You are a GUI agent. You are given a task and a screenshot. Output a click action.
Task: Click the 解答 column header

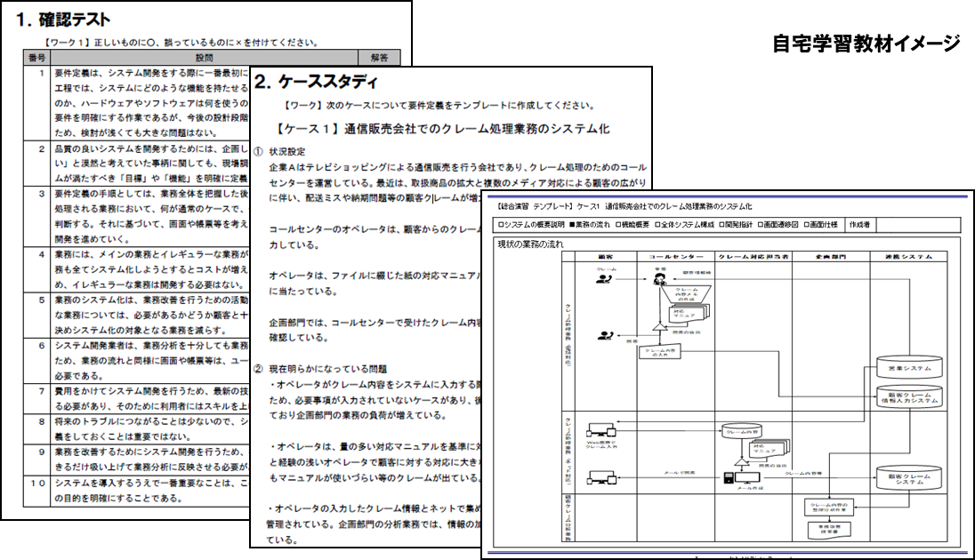pyautogui.click(x=379, y=58)
